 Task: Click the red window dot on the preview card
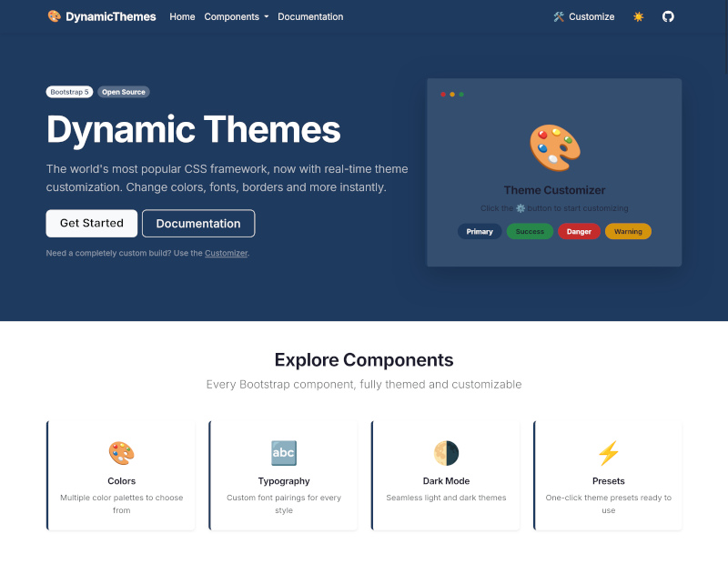pyautogui.click(x=442, y=94)
